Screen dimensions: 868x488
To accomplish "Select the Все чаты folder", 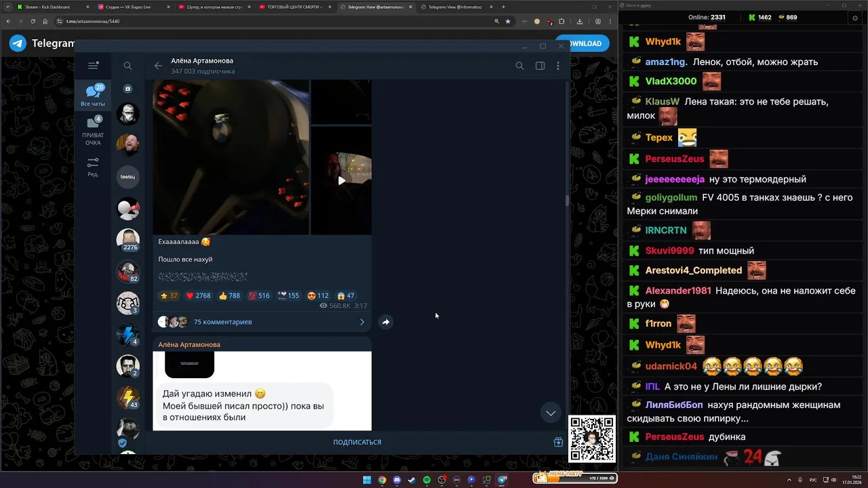I will click(x=93, y=96).
